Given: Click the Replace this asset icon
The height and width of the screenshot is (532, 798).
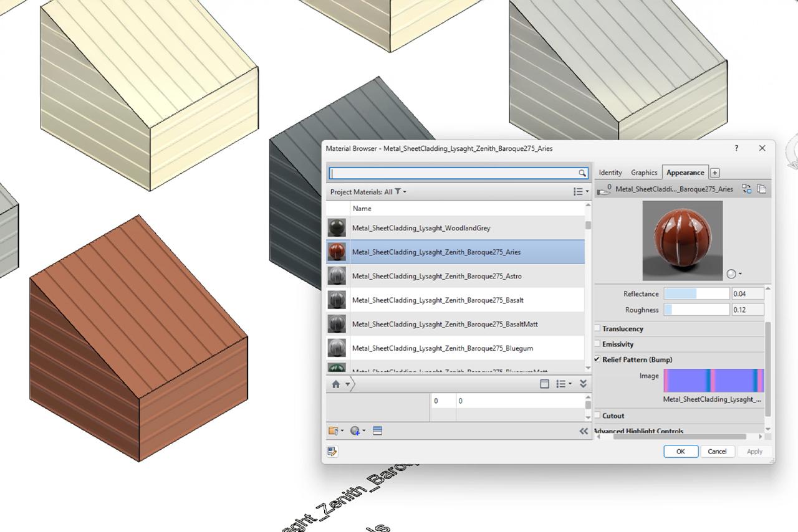Looking at the screenshot, I should 746,189.
